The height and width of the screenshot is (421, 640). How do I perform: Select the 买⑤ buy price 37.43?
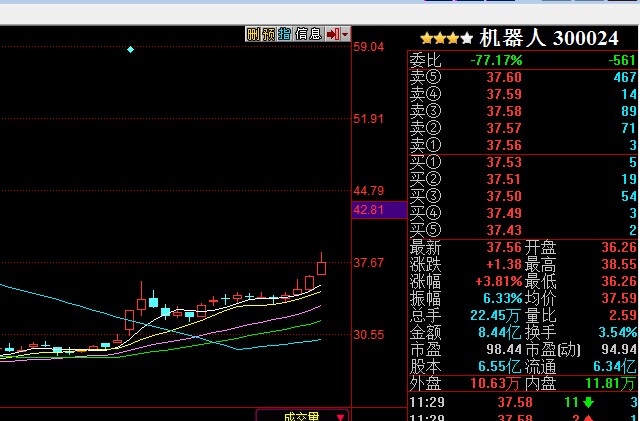(503, 230)
